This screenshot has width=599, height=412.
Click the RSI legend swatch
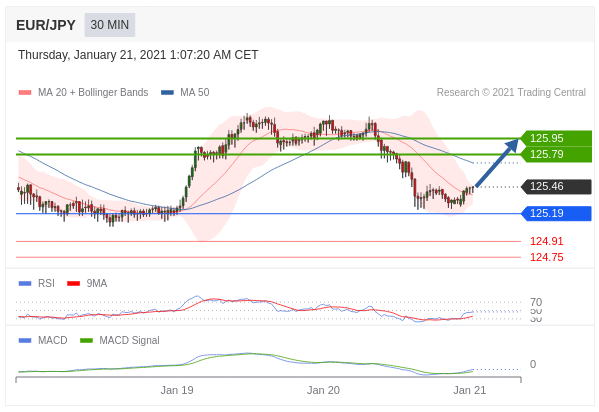[x=25, y=284]
